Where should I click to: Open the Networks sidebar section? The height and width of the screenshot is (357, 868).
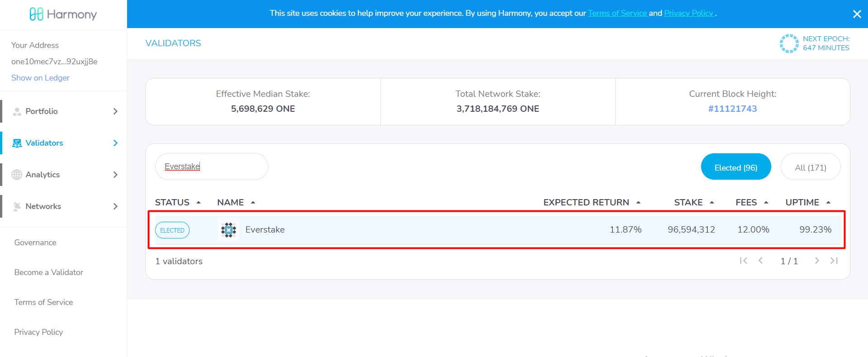coord(63,206)
